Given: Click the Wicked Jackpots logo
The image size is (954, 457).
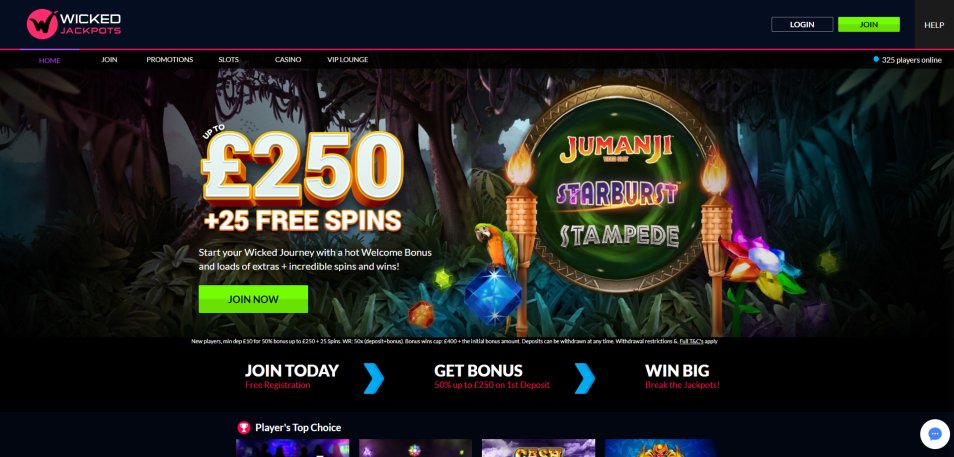Looking at the screenshot, I should pos(74,24).
